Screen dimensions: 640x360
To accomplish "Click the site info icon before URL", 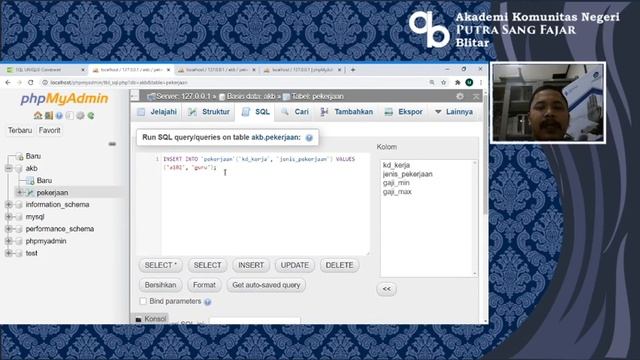I will (x=45, y=82).
